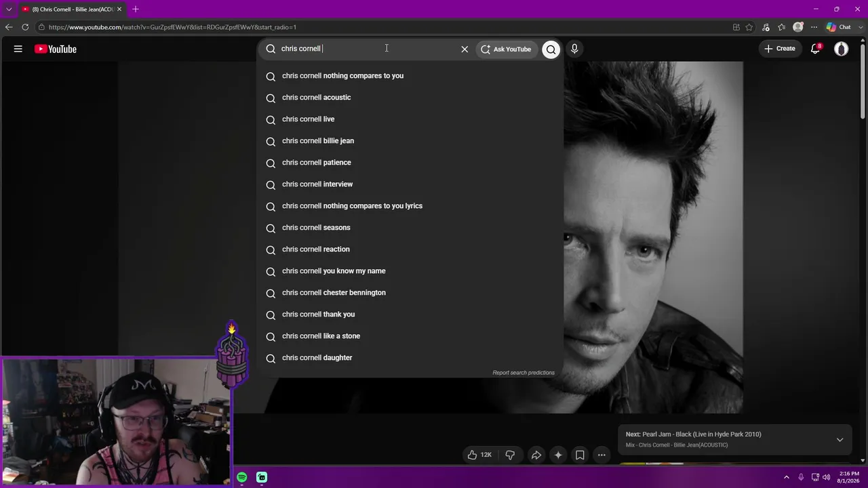868x488 pixels.
Task: View site information padlock icon
Action: pyautogui.click(x=41, y=27)
